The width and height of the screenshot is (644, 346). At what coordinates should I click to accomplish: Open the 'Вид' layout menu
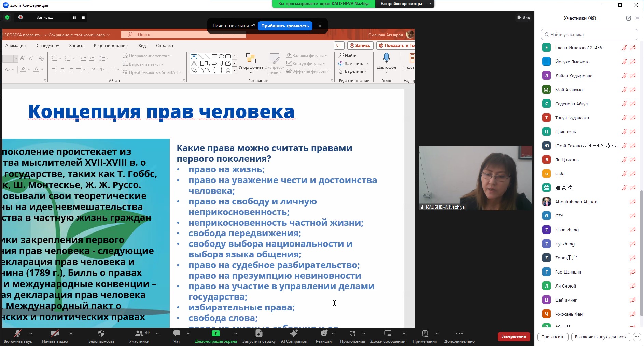coord(523,17)
